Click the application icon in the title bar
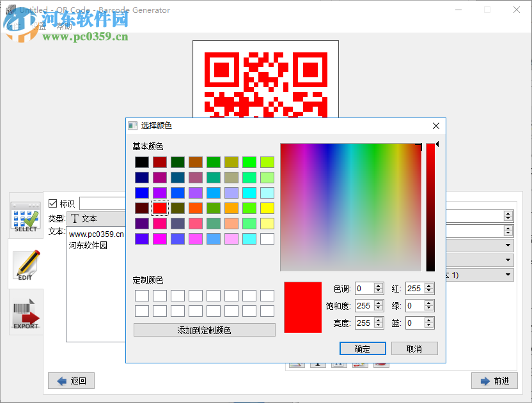 point(11,9)
